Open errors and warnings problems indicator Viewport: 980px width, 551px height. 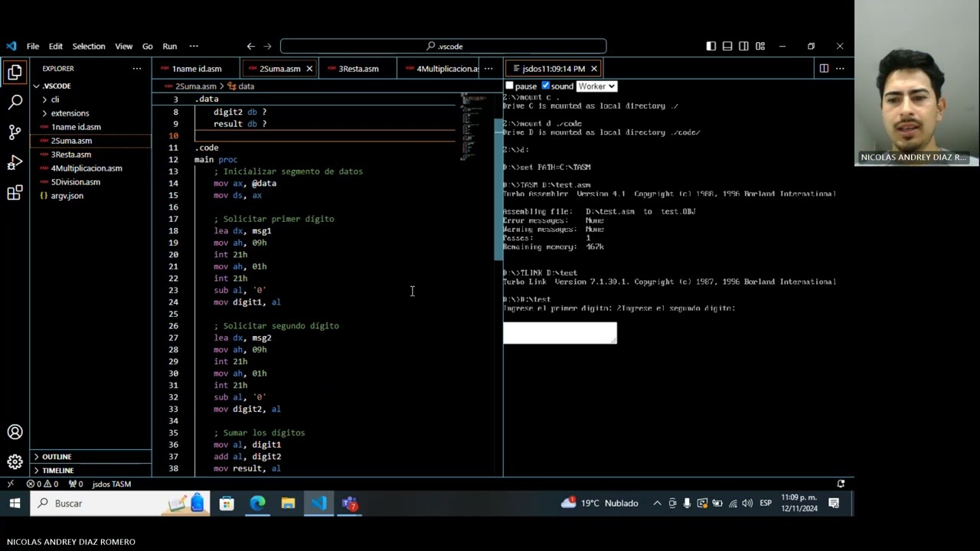click(x=42, y=484)
